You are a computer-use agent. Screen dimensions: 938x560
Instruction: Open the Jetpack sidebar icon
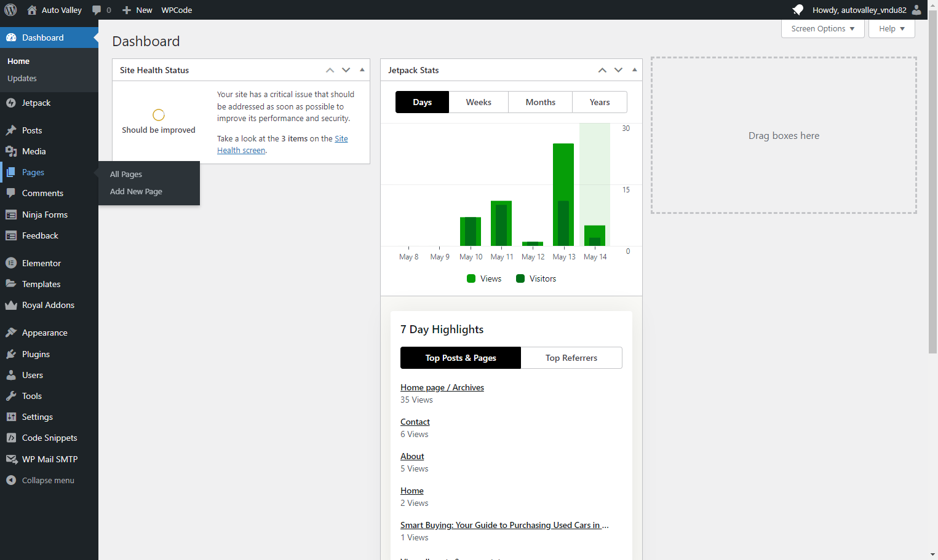pos(11,103)
